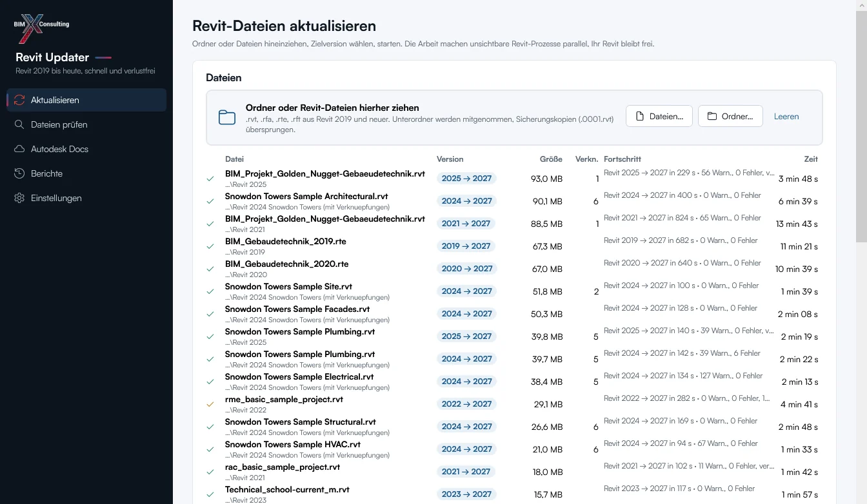867x504 pixels.
Task: Click the 6 min 39 s time value
Action: [x=798, y=202]
